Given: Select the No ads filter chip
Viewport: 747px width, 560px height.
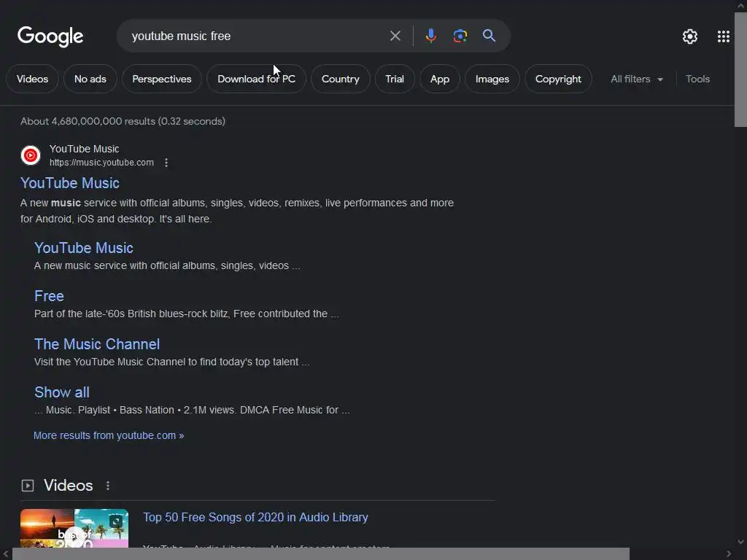Looking at the screenshot, I should [x=90, y=79].
